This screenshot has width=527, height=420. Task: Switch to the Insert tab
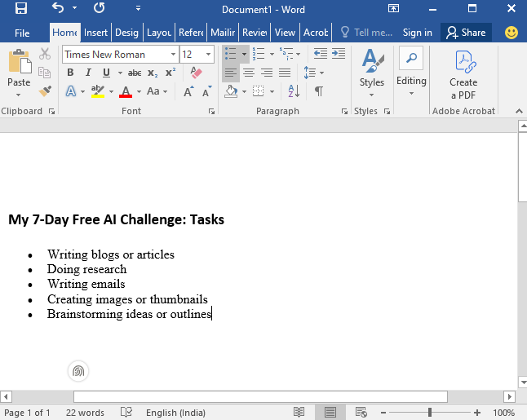click(x=95, y=33)
